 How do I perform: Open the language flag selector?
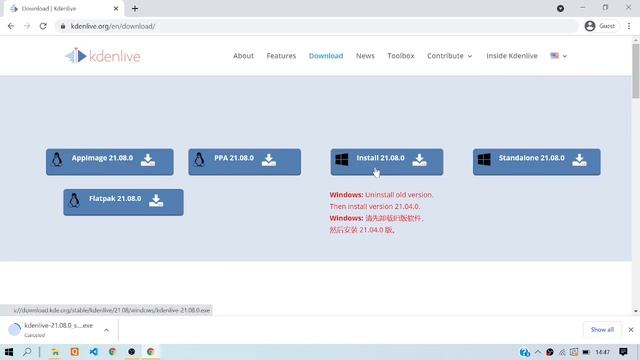(558, 56)
